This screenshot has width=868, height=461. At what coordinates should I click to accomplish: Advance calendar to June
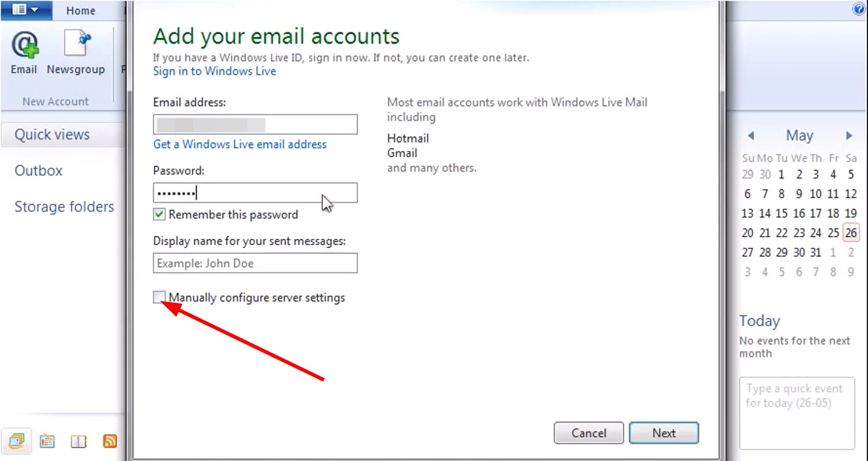pos(848,136)
